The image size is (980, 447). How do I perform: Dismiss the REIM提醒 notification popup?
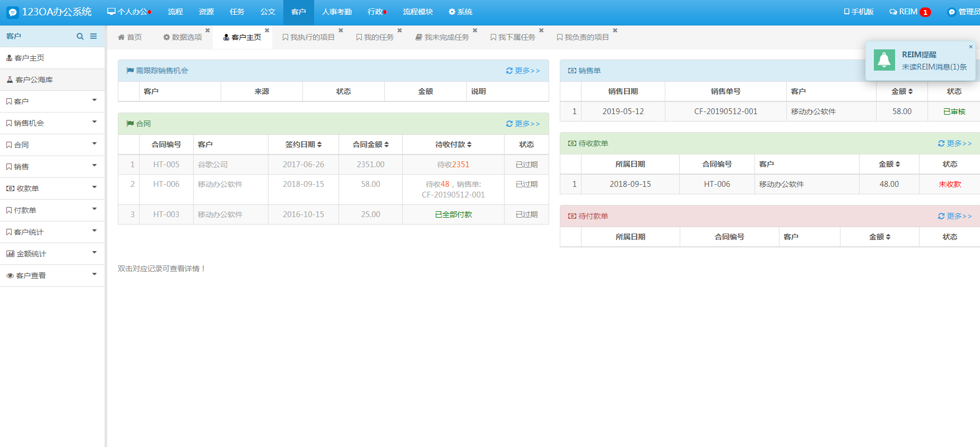tap(970, 47)
